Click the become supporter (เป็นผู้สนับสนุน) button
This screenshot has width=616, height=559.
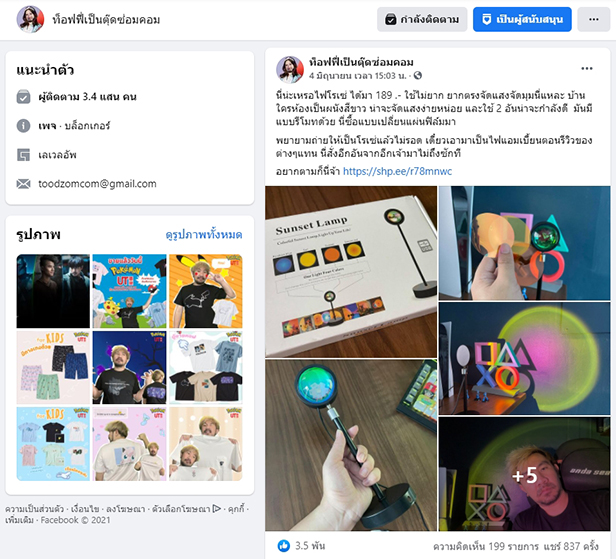click(x=522, y=19)
